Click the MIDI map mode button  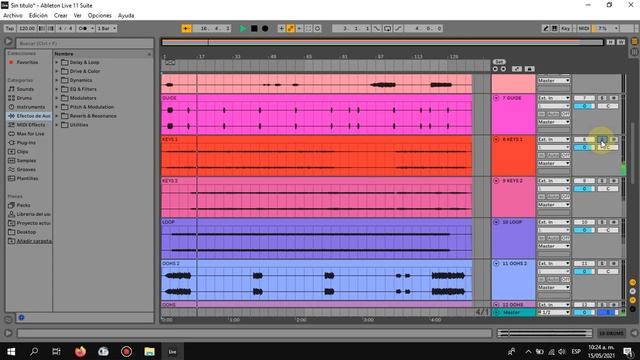coord(584,28)
